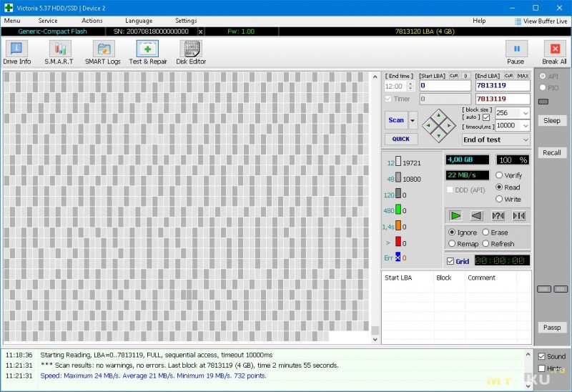Enable the Grid checkbox
Image resolution: width=572 pixels, height=392 pixels.
tap(450, 262)
